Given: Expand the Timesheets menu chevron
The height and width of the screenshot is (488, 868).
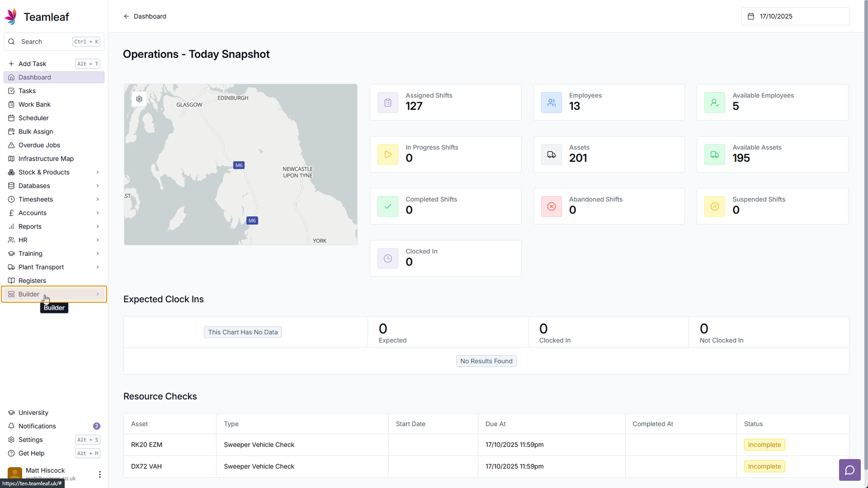Looking at the screenshot, I should (x=98, y=199).
